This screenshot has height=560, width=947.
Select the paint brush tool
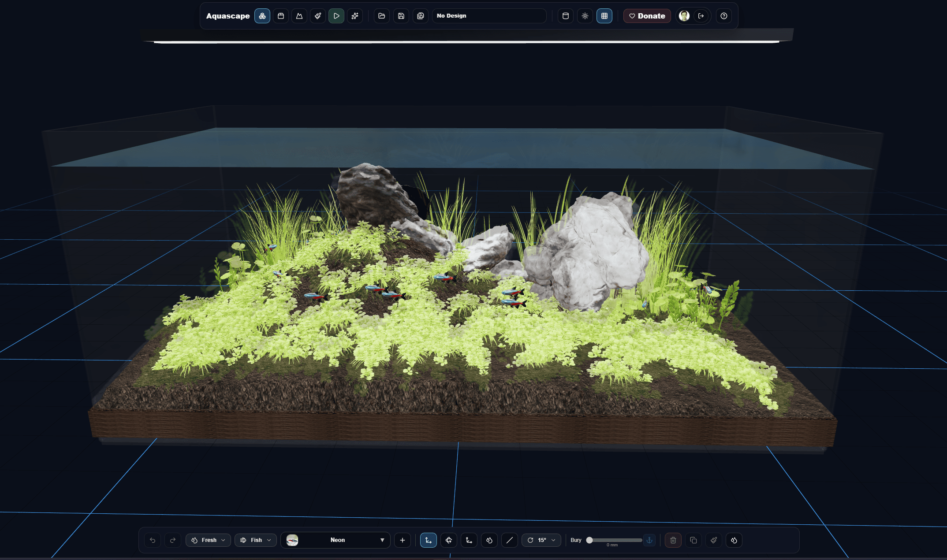coord(317,16)
